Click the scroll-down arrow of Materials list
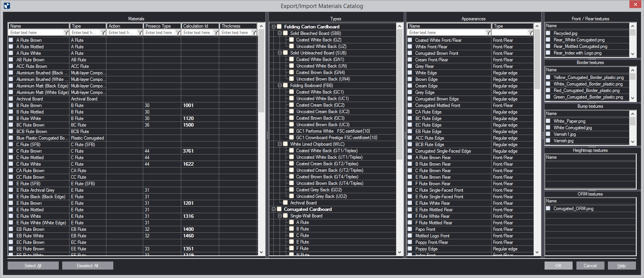Screen dimensions: 644x278 click(262, 252)
